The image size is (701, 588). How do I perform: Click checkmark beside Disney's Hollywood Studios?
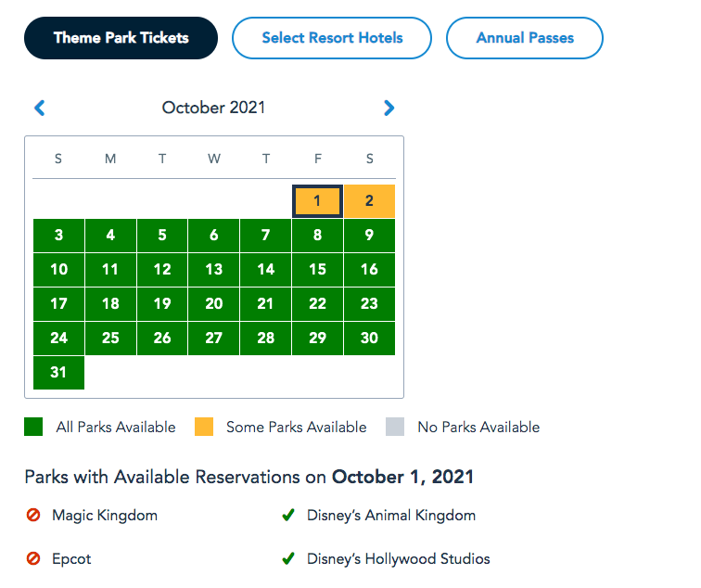288,559
